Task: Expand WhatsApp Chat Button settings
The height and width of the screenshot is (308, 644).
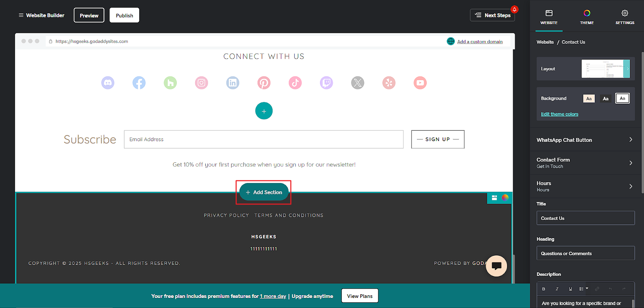Action: click(x=586, y=140)
